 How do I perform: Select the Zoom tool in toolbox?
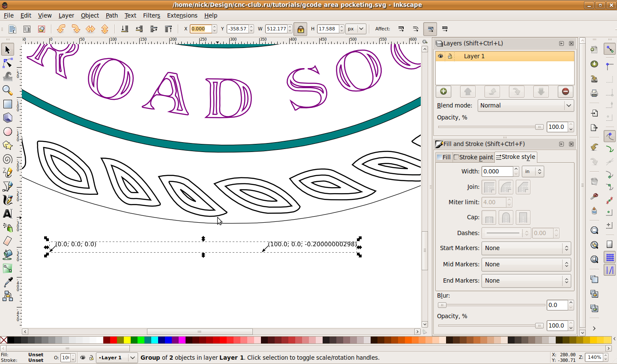tap(8, 90)
